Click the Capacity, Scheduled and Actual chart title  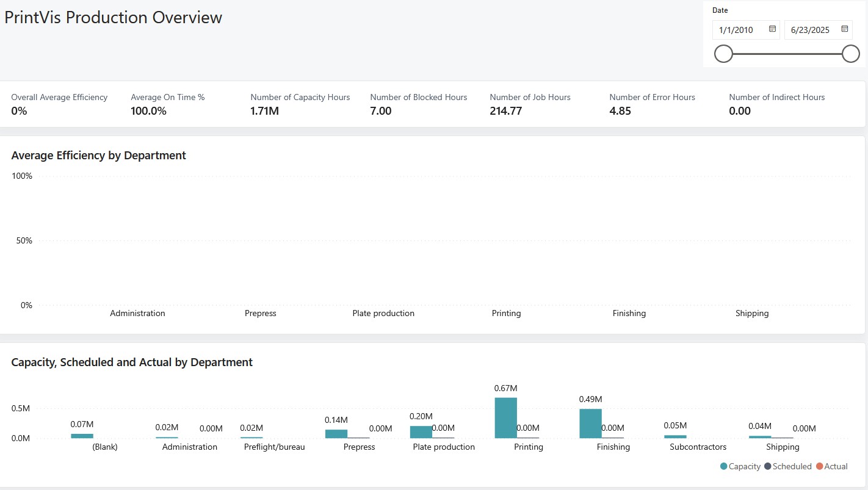pos(132,362)
